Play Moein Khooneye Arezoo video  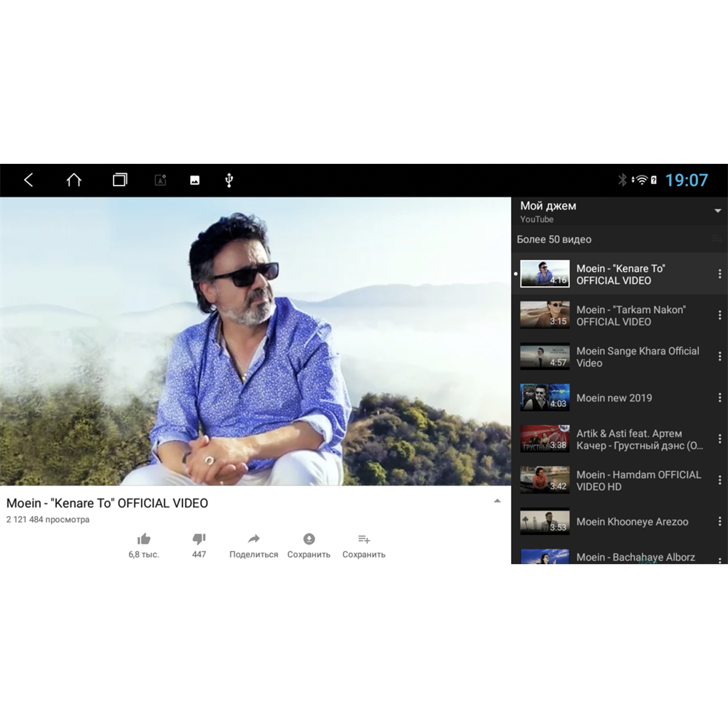[x=620, y=521]
